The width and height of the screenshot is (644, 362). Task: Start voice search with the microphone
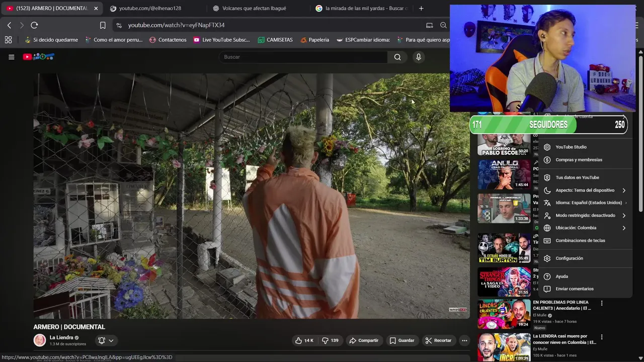tap(418, 57)
